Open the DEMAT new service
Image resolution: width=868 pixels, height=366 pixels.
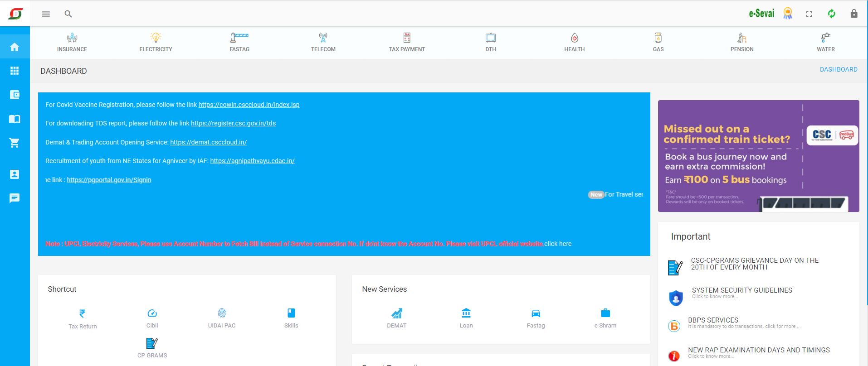coord(397,318)
